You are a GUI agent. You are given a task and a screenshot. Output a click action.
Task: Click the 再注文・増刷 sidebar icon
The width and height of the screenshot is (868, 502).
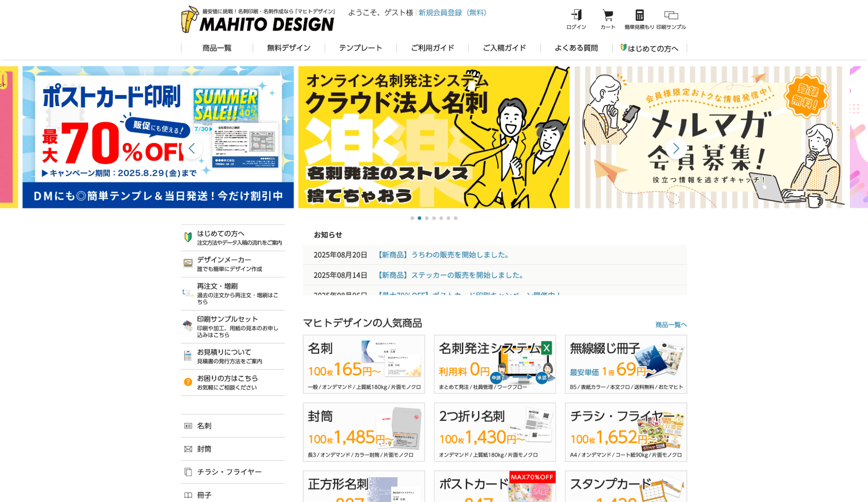pos(188,293)
